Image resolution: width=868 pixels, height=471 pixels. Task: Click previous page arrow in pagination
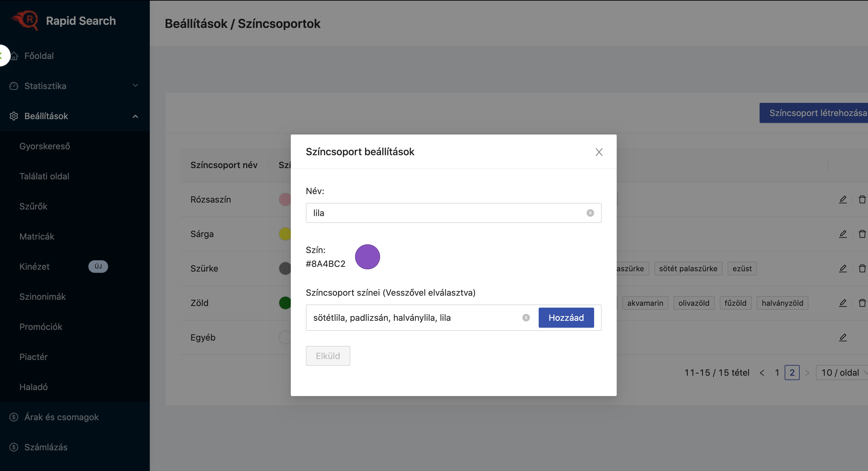point(762,373)
